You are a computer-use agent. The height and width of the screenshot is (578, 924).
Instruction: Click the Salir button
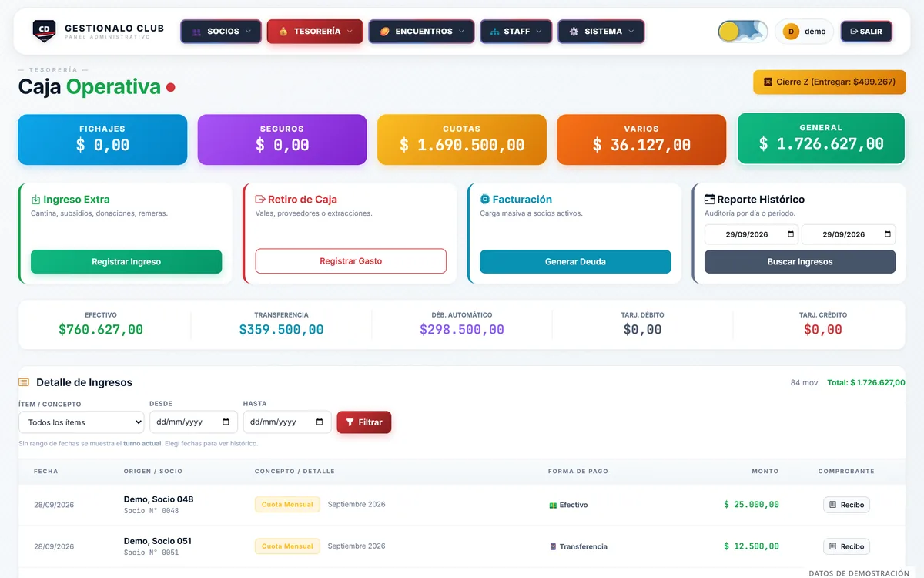(x=866, y=32)
